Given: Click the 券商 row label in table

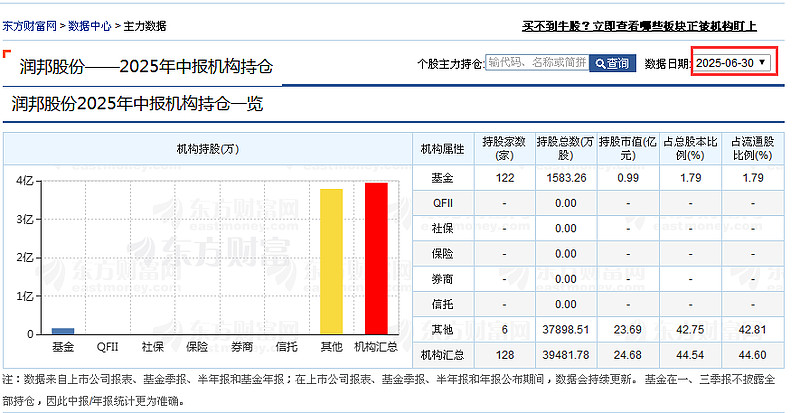Looking at the screenshot, I should click(x=442, y=279).
